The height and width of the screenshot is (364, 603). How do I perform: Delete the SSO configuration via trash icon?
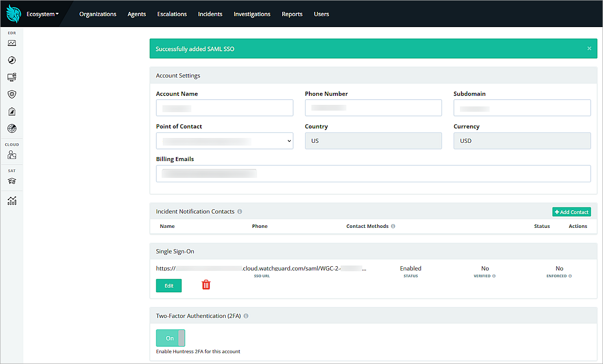point(206,285)
